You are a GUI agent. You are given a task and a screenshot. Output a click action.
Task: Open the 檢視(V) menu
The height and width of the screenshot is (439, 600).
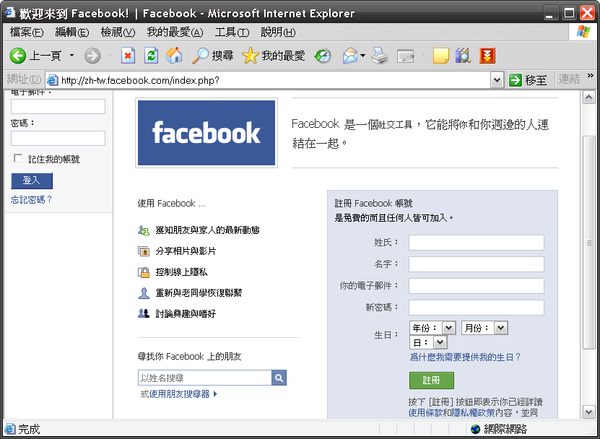(118, 32)
